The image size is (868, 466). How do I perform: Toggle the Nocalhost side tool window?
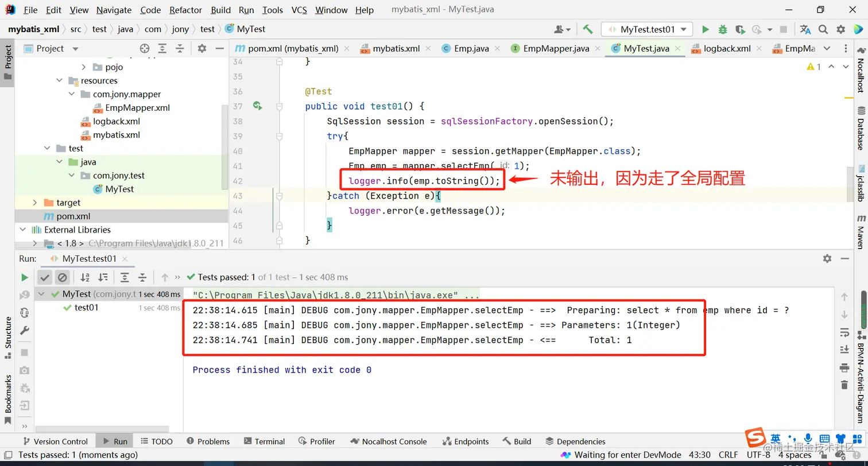click(861, 70)
